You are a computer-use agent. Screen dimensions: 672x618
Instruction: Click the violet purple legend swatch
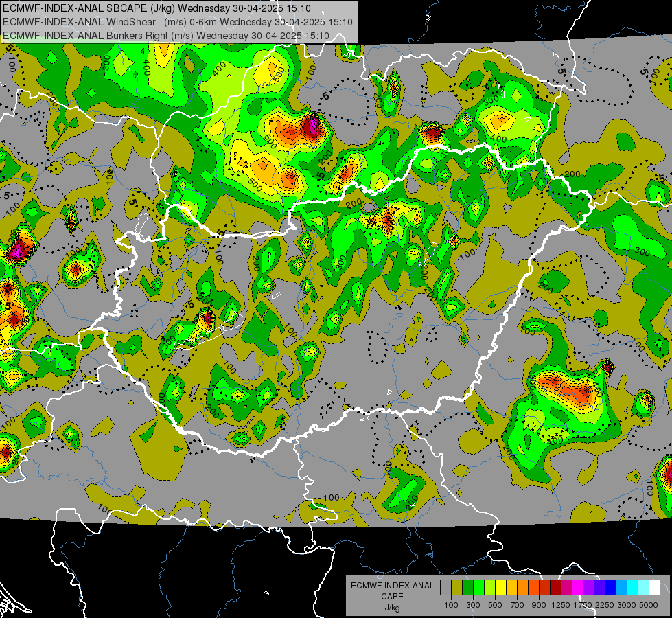(x=588, y=587)
